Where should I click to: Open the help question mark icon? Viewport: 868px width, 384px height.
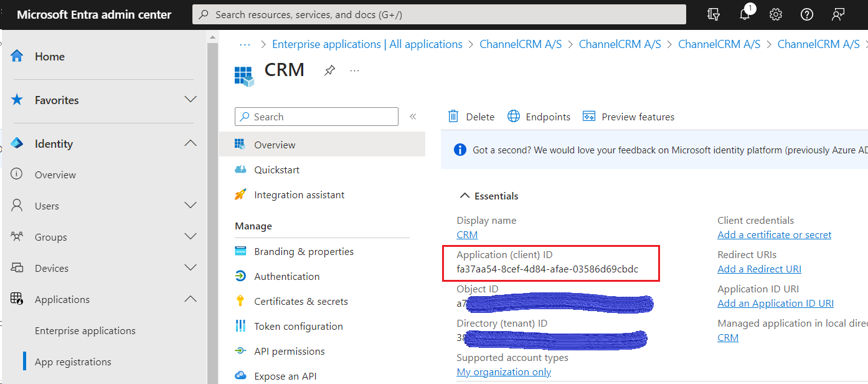(x=807, y=14)
